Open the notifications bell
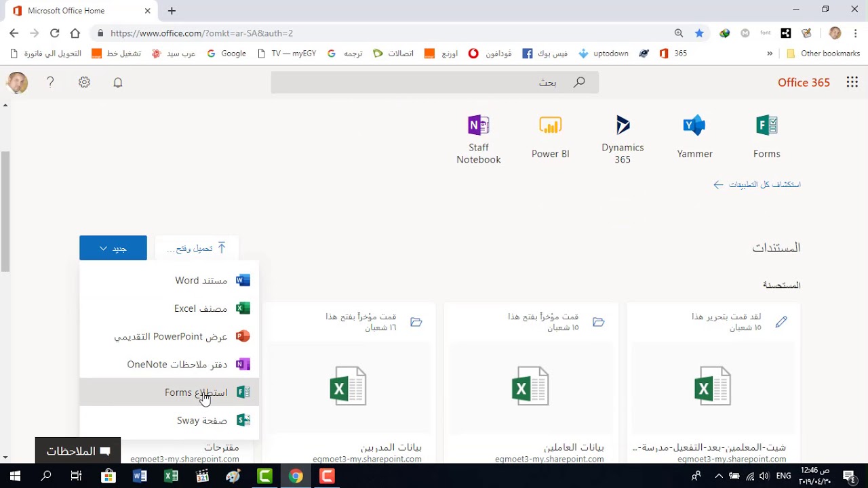Viewport: 868px width, 488px height. pyautogui.click(x=118, y=83)
